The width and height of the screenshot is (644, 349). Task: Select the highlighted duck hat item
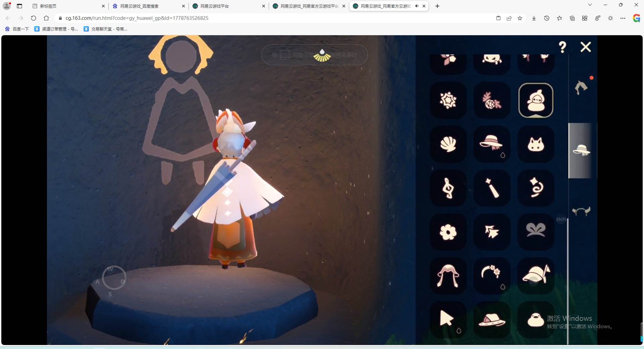pyautogui.click(x=536, y=100)
